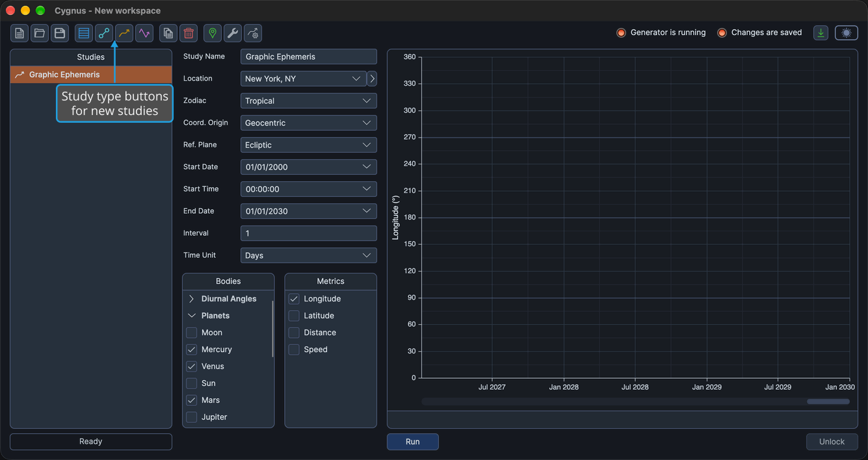Screen dimensions: 868x460
Task: Click the 180 value on the y-axis
Action: 409,218
